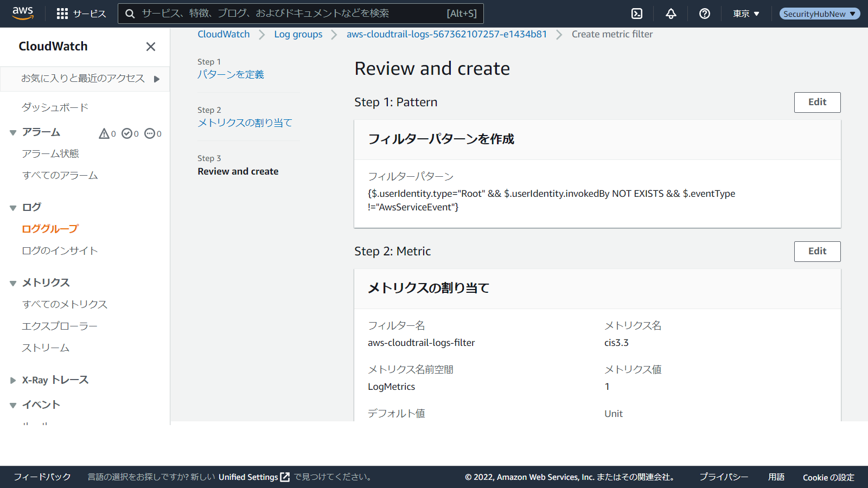The image size is (868, 488).
Task: Click the services search field
Action: pyautogui.click(x=293, y=14)
